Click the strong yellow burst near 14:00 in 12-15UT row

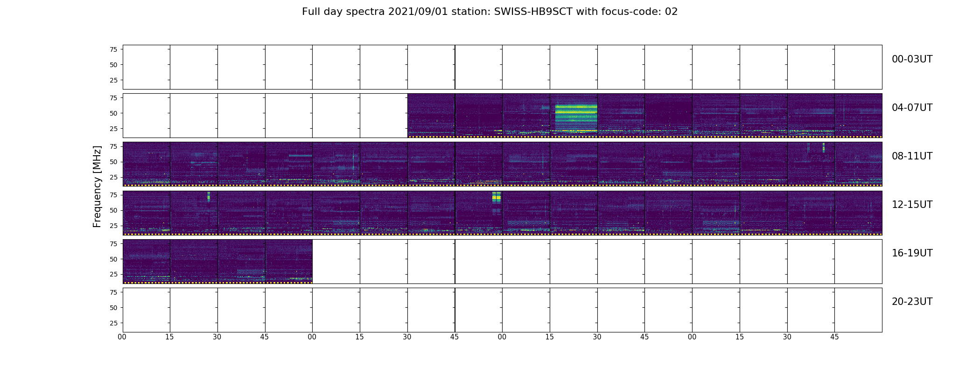497,198
